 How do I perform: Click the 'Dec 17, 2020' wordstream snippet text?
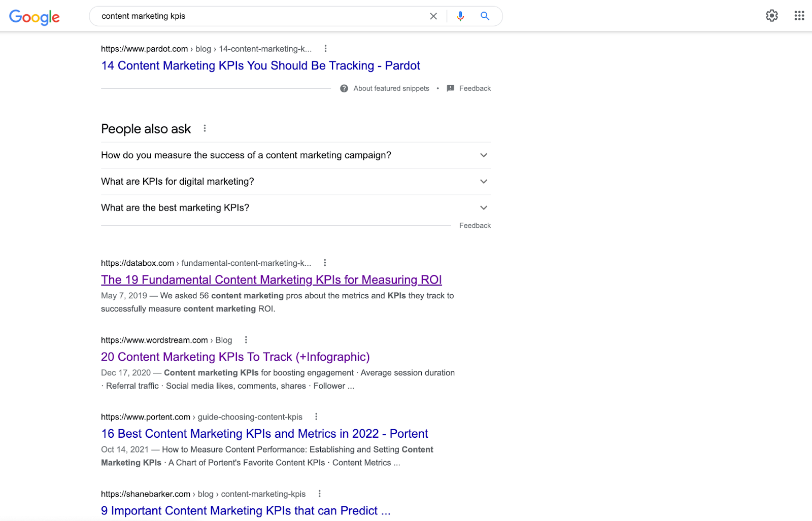278,379
